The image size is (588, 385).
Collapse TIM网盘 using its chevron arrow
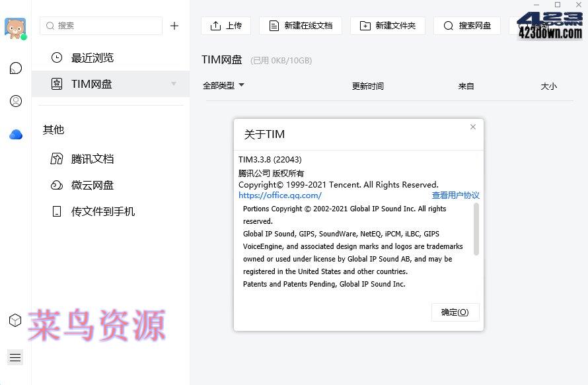point(174,84)
